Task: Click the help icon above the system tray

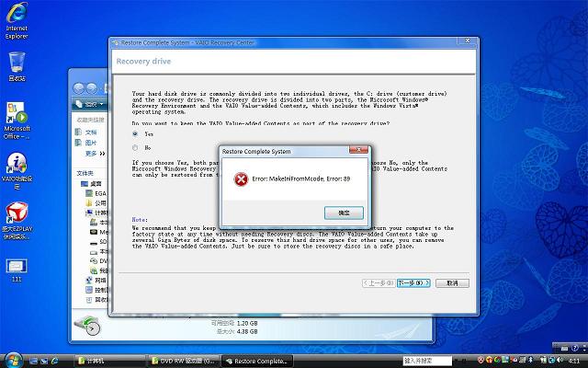Action: (574, 349)
